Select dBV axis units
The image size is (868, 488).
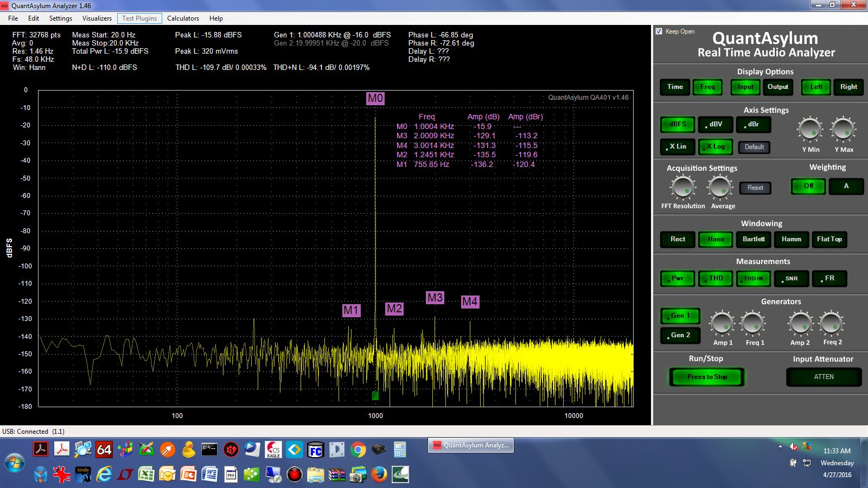(x=716, y=124)
